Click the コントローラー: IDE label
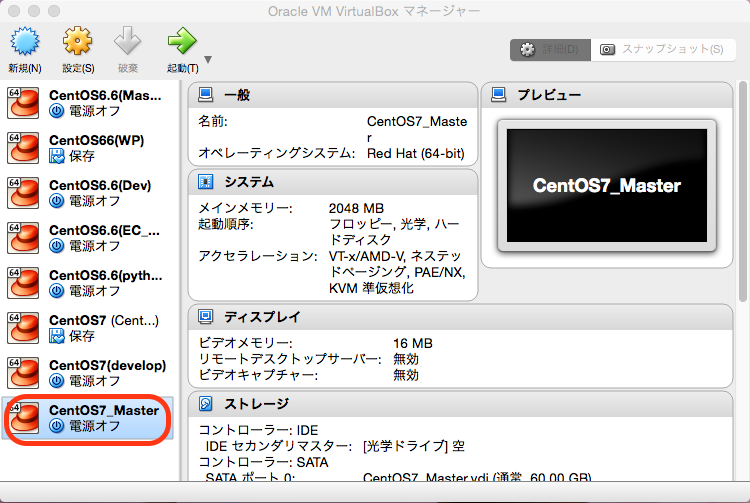This screenshot has width=750, height=503. tap(258, 430)
